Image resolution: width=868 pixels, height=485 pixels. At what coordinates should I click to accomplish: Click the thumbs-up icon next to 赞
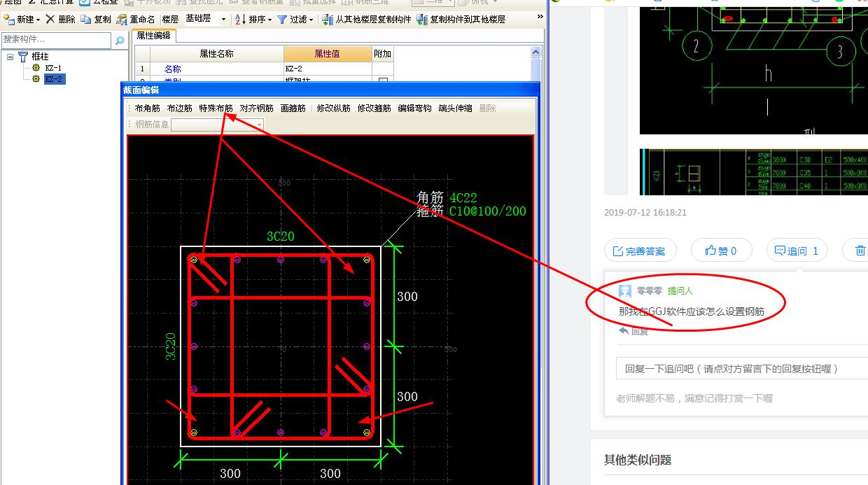pos(710,251)
